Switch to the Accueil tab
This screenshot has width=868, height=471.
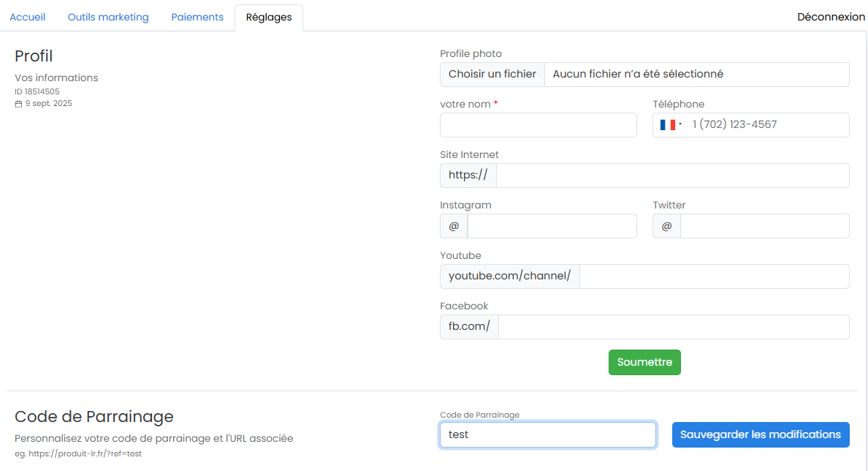[x=28, y=16]
